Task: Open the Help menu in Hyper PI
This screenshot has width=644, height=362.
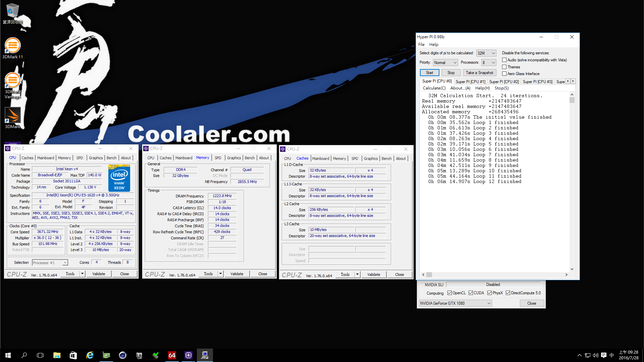Action: pyautogui.click(x=434, y=45)
